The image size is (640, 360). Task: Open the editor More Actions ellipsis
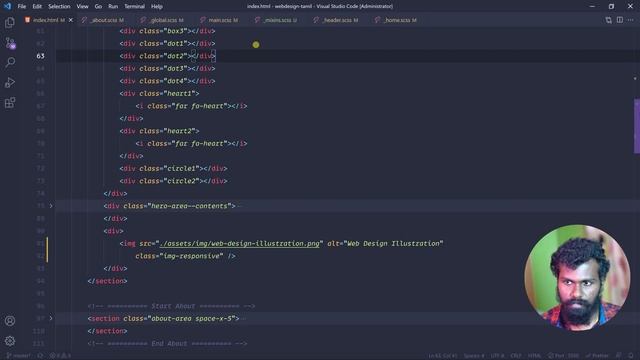(631, 20)
